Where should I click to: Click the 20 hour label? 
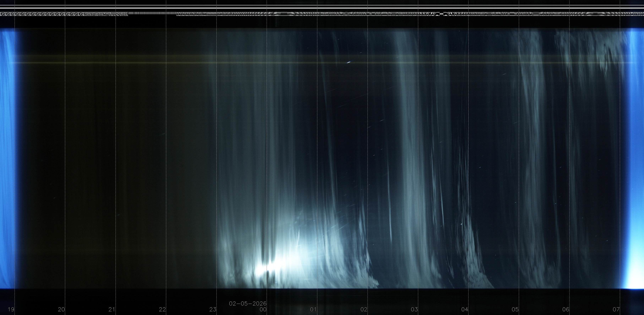pos(61,310)
